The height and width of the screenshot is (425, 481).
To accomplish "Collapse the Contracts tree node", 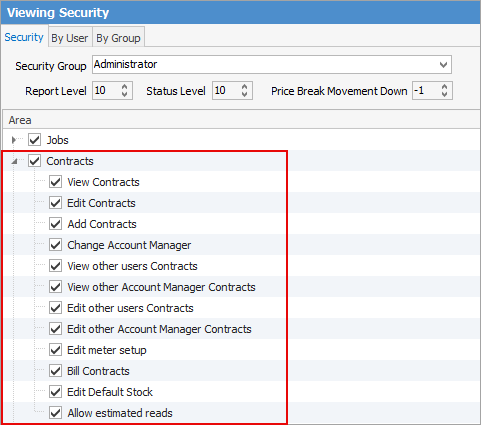I will 14,161.
